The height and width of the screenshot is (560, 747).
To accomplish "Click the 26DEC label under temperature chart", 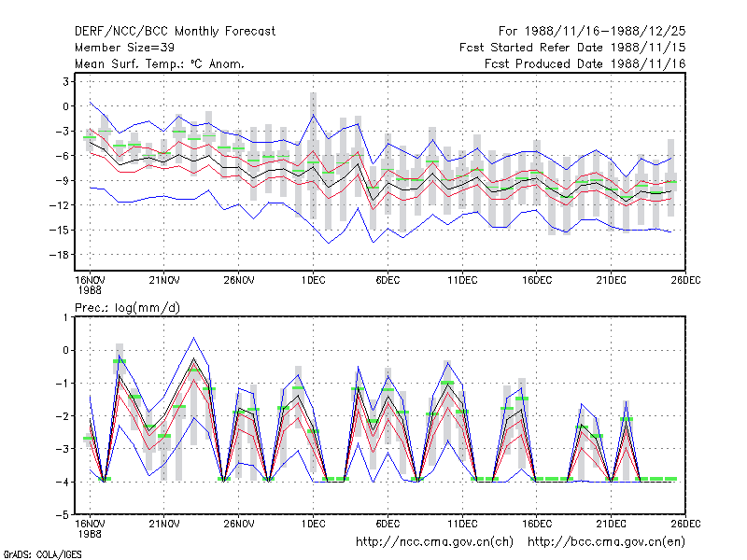I will click(685, 281).
